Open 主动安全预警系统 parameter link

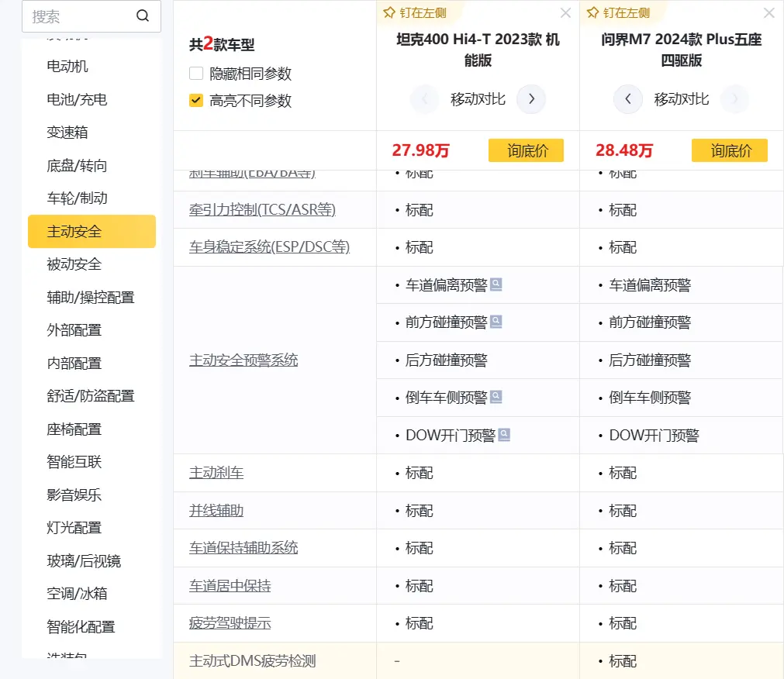(243, 360)
